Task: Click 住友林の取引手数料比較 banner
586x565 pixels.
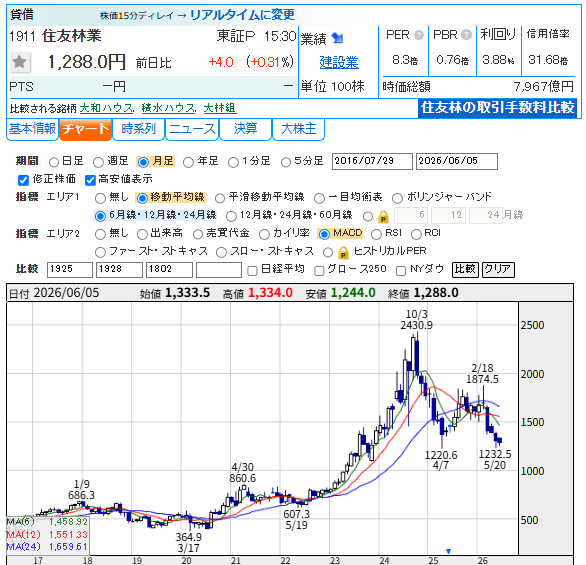Action: 497,108
